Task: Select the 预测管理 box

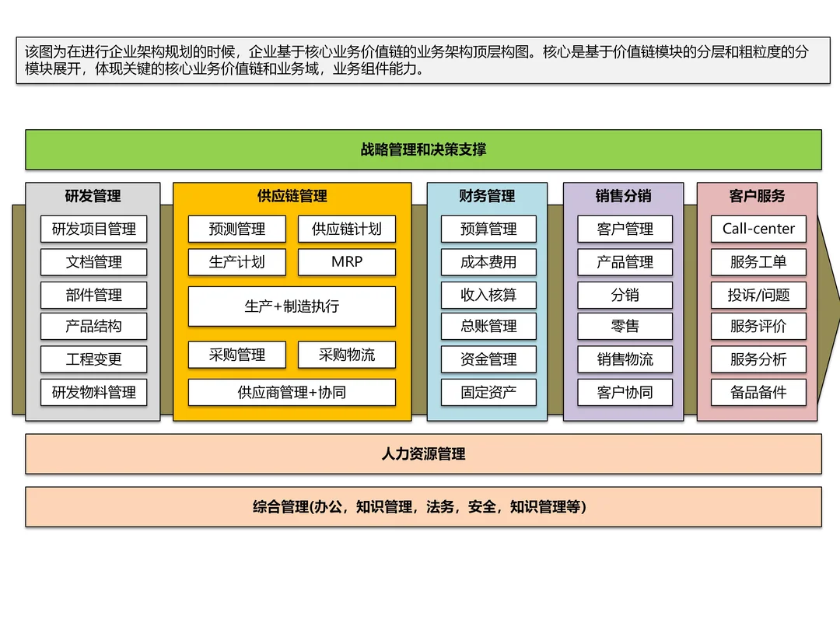Action: pos(236,229)
